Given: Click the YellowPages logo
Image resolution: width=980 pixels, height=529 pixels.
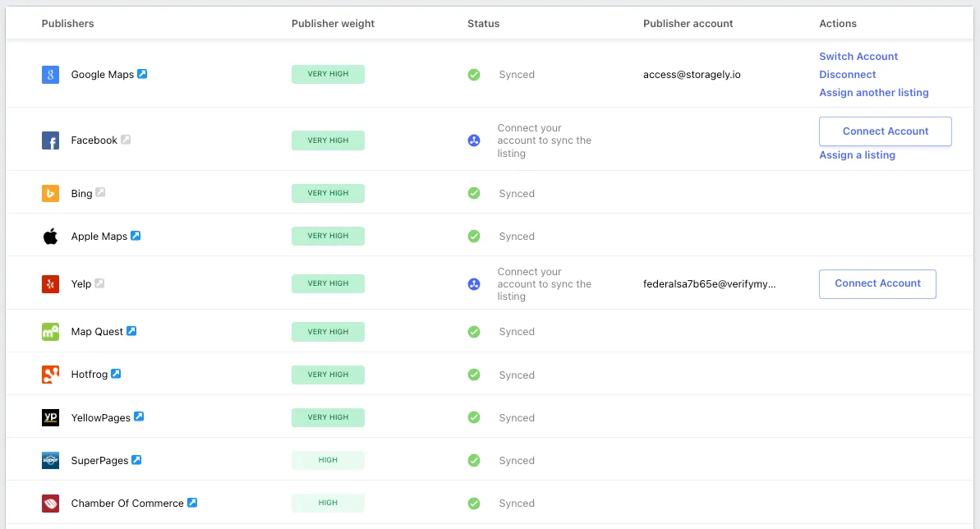Looking at the screenshot, I should point(51,417).
